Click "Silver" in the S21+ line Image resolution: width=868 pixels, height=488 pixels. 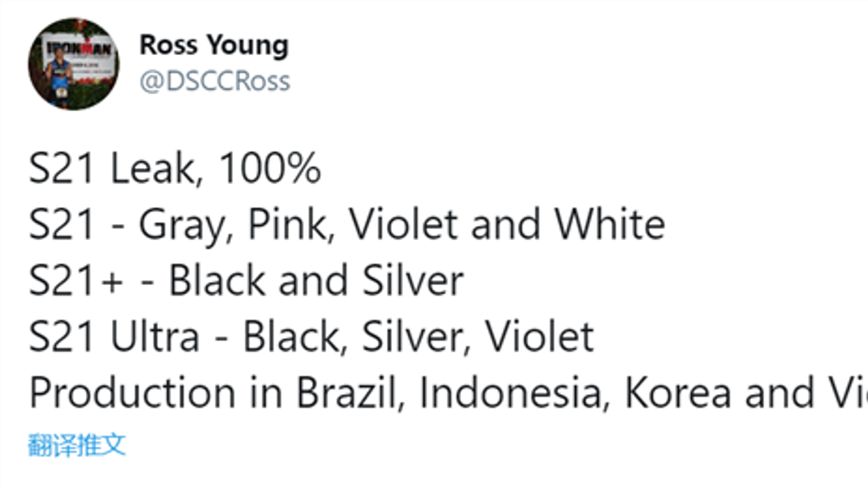(x=413, y=281)
